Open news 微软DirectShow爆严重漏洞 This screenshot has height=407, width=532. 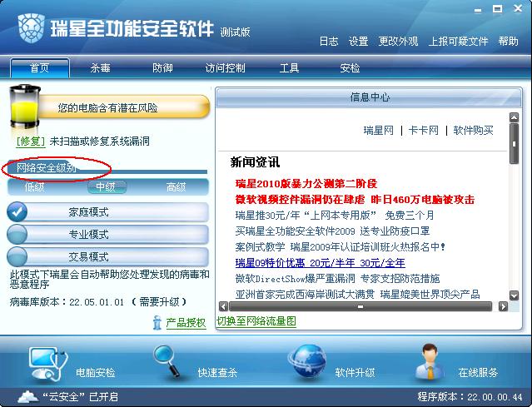337,279
